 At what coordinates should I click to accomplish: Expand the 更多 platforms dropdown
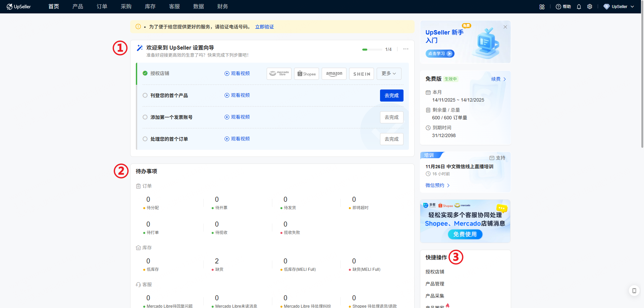pyautogui.click(x=389, y=74)
